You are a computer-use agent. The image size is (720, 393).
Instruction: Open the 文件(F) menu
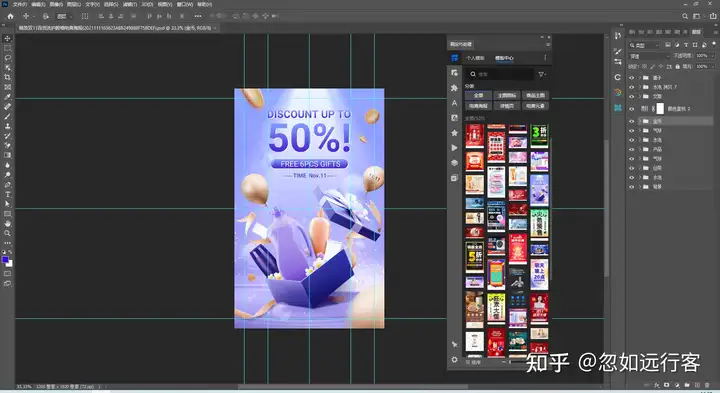pyautogui.click(x=19, y=4)
